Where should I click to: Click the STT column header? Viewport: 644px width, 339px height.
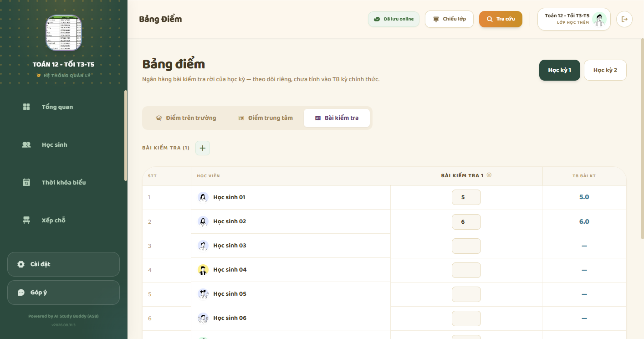coord(167,176)
